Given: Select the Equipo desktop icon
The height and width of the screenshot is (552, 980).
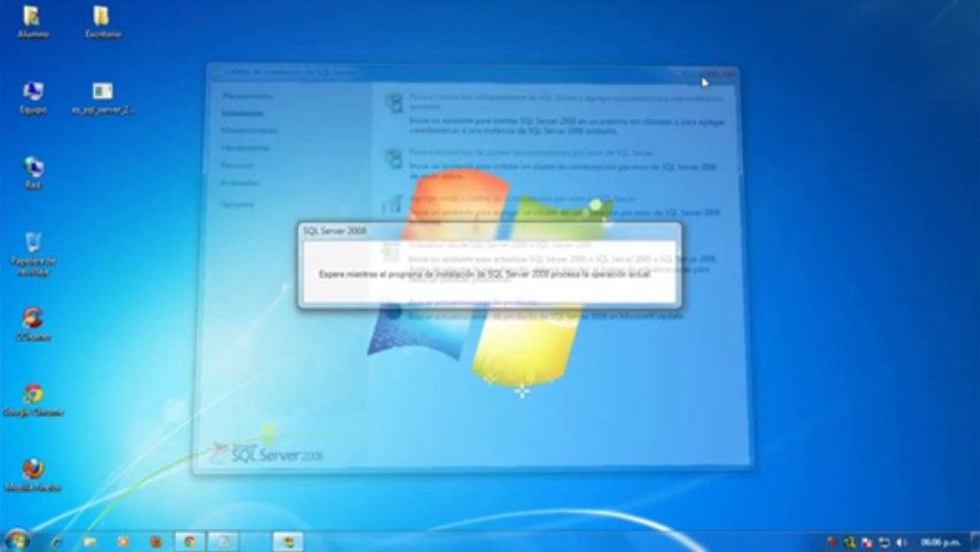Looking at the screenshot, I should (x=33, y=98).
